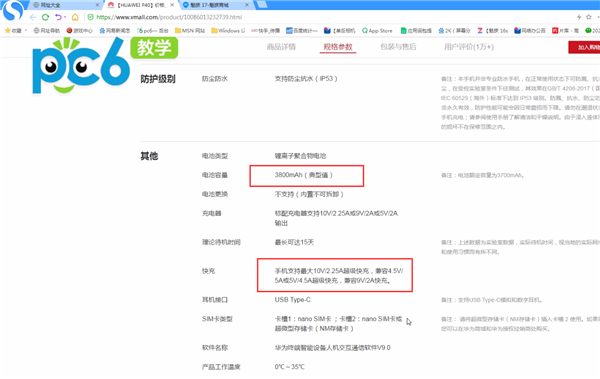Open the 百度统计 bookmark

(302, 31)
